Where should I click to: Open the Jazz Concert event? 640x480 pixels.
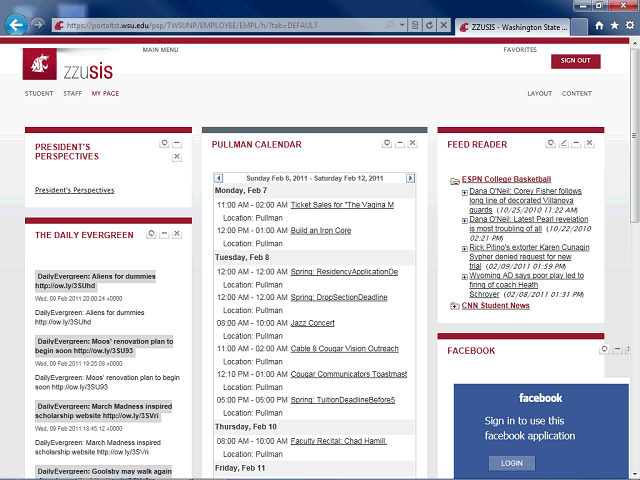click(313, 323)
